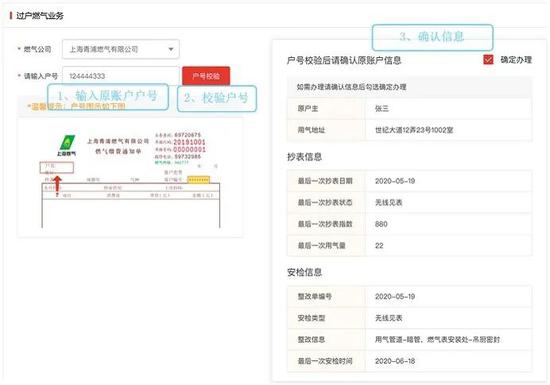
Task: Click the yellow highlighted field on the bill
Action: pos(199,180)
